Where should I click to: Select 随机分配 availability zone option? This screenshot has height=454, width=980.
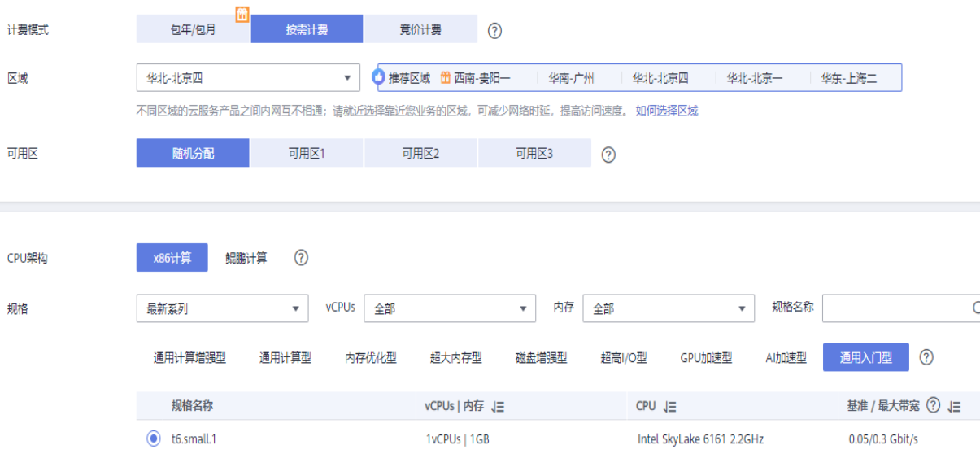coord(193,153)
